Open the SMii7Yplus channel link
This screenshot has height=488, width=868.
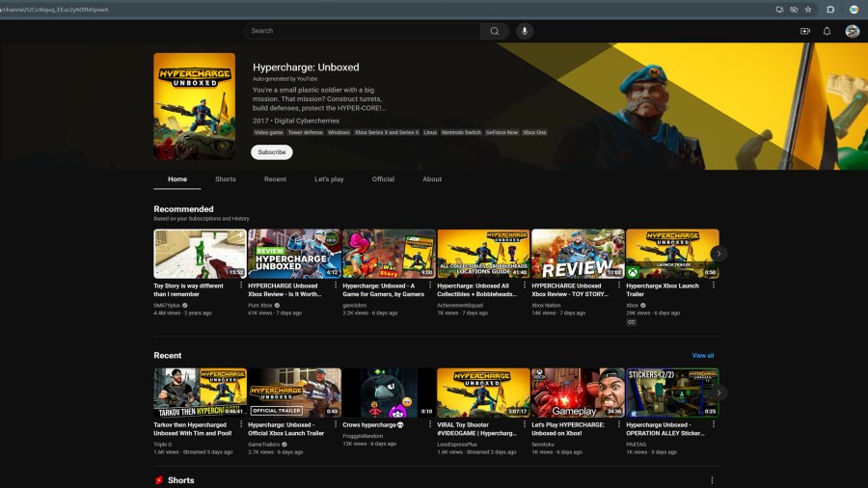tap(167, 306)
